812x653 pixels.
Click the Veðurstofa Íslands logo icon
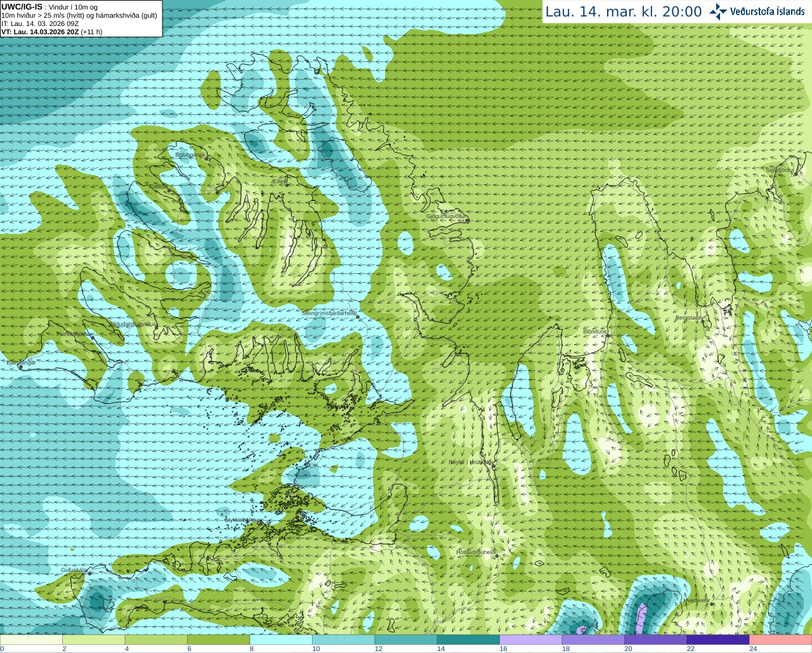(718, 11)
